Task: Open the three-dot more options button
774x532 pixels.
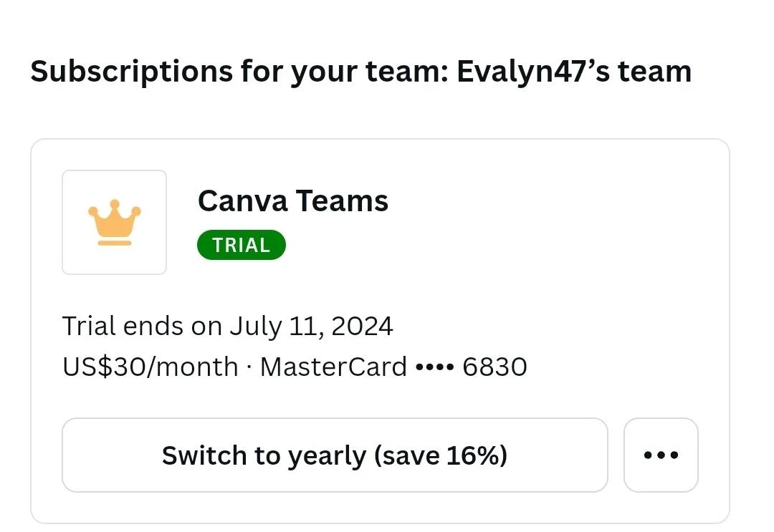Action: click(661, 455)
